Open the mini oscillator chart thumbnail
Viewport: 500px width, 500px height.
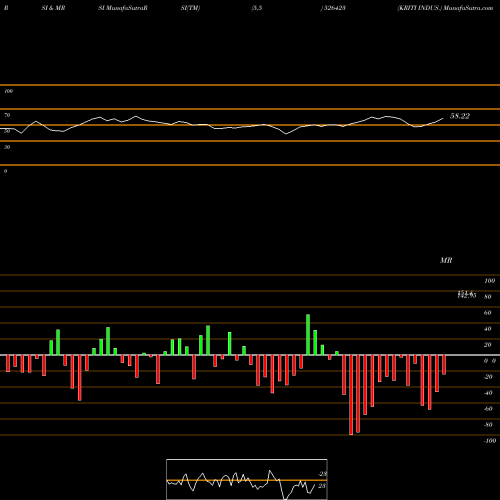tap(247, 479)
